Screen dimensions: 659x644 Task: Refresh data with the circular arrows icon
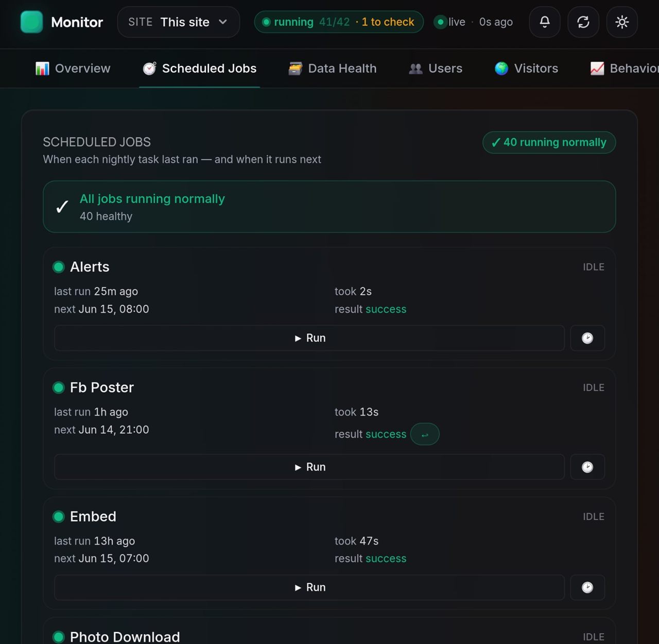(583, 22)
